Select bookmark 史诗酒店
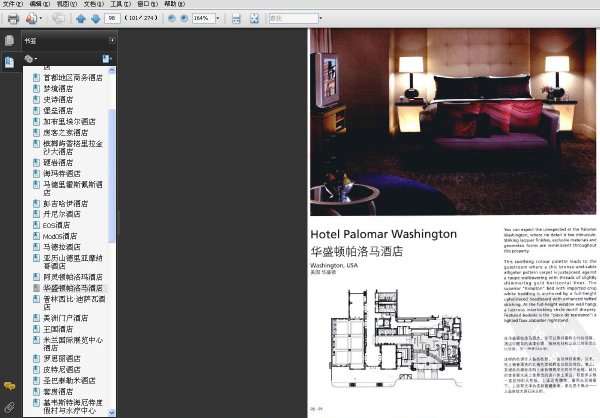The image size is (600, 418). pos(58,100)
